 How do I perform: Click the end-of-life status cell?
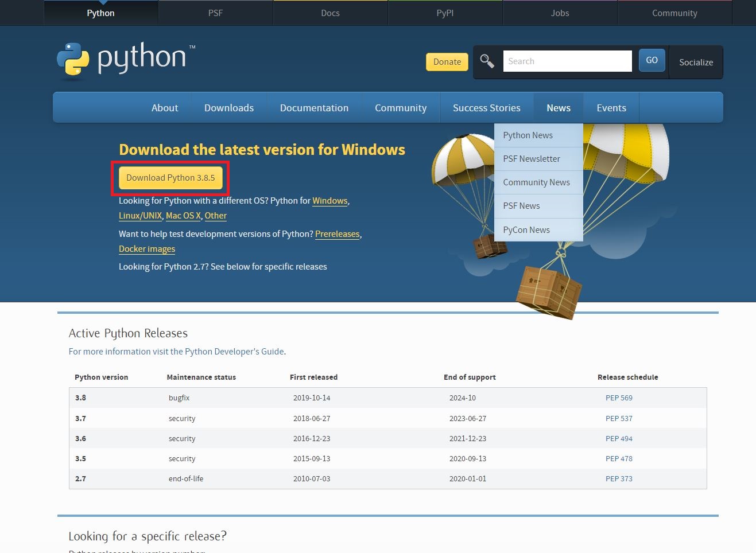[186, 478]
